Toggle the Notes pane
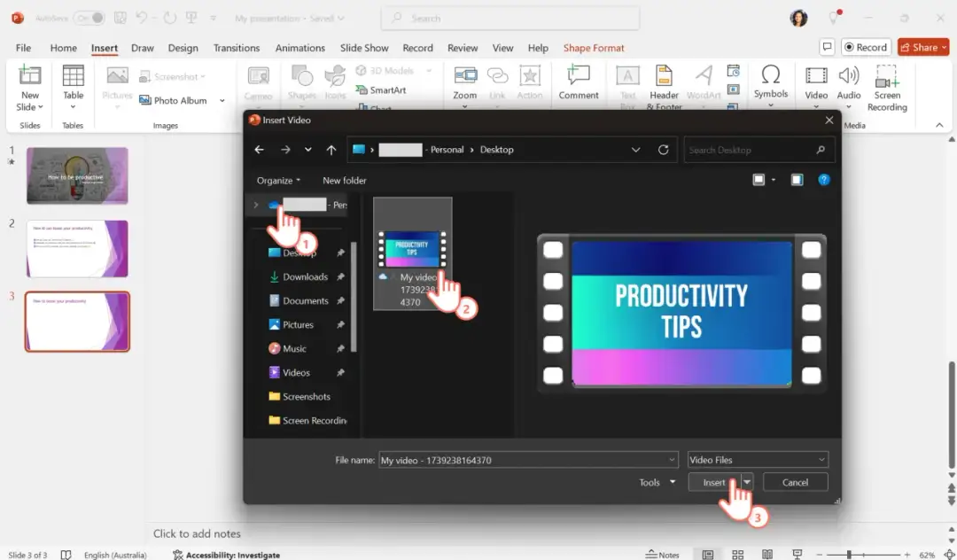This screenshot has width=957, height=560. (663, 554)
